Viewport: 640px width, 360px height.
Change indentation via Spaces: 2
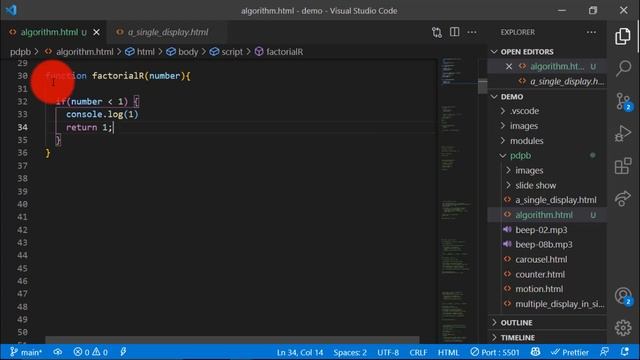tap(350, 352)
